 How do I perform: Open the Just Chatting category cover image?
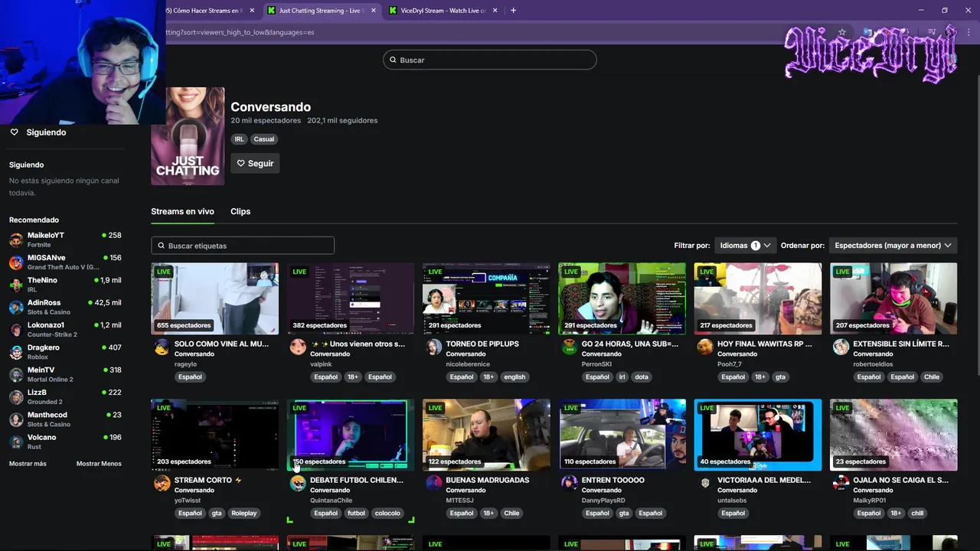188,136
